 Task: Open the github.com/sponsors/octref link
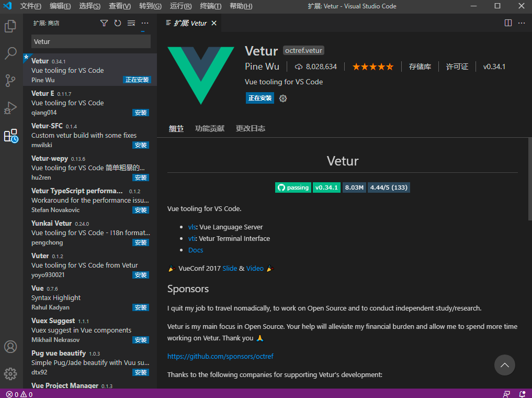pos(220,356)
